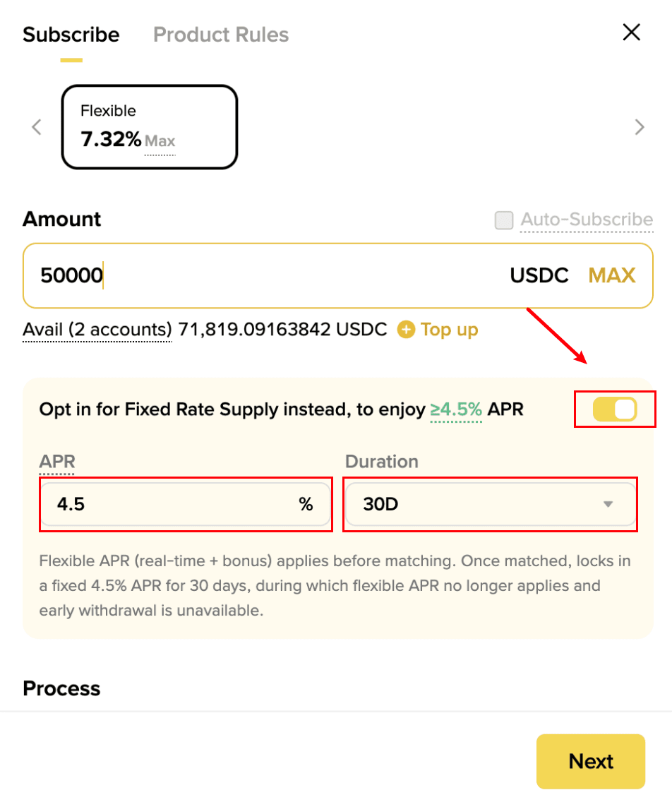
Task: Click the ≥4.5% APR green link
Action: point(456,409)
